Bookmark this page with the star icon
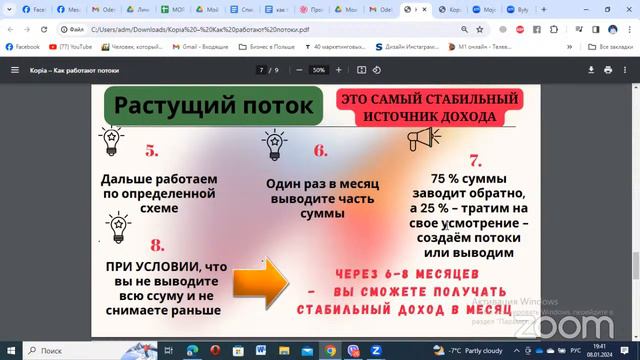 pyautogui.click(x=480, y=29)
